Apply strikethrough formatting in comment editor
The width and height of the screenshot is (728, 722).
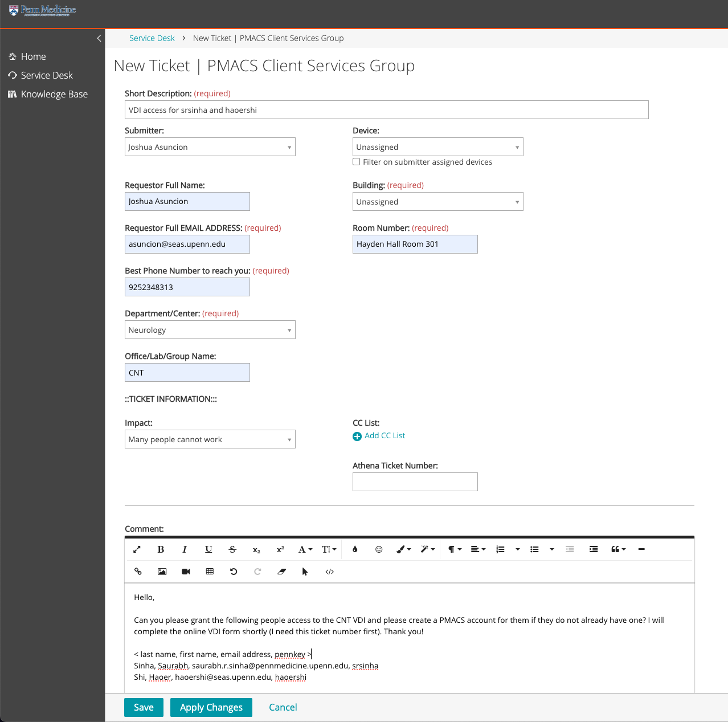[x=232, y=549]
